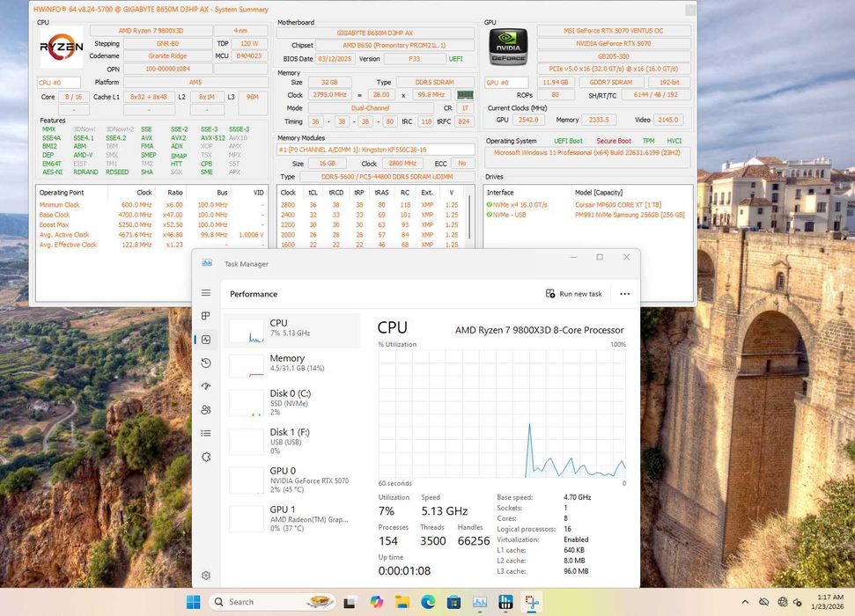Click the green memory chip icon in HWiNFO
Viewport: 855px width, 616px height.
pyautogui.click(x=465, y=95)
